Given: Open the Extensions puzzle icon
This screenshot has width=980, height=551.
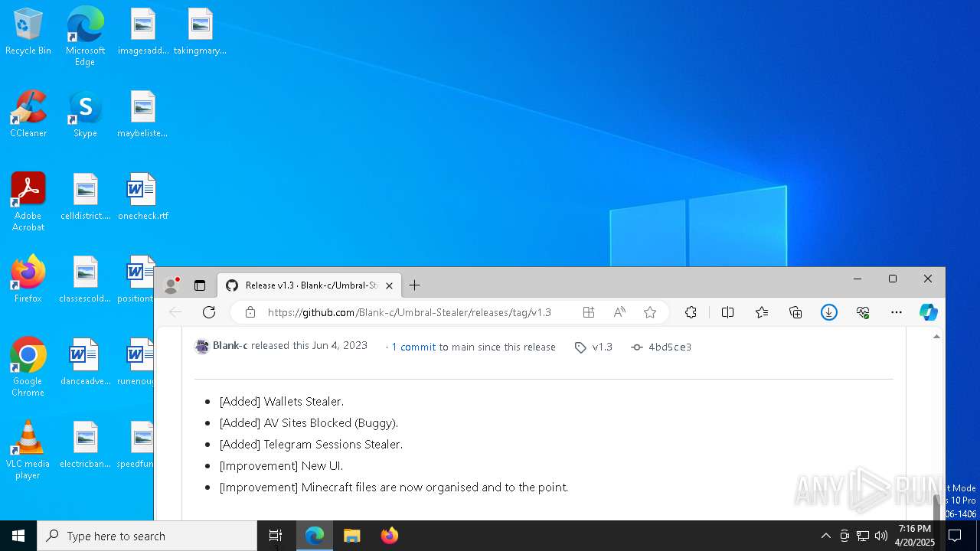Looking at the screenshot, I should coord(691,312).
